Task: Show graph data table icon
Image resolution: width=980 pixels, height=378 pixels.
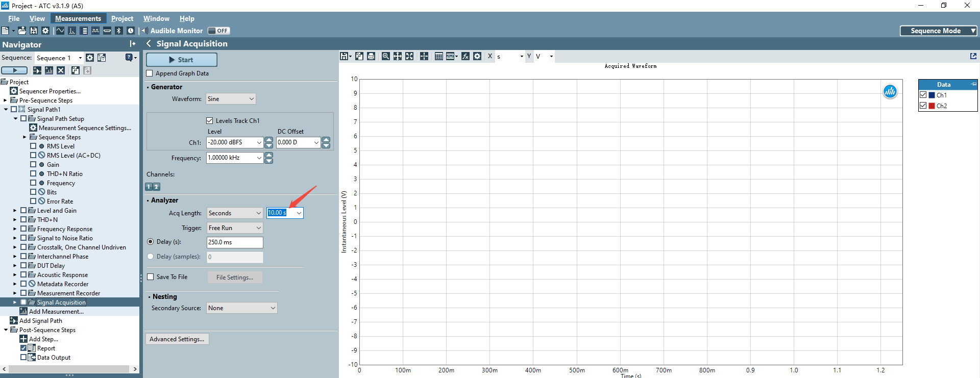Action: coord(439,56)
